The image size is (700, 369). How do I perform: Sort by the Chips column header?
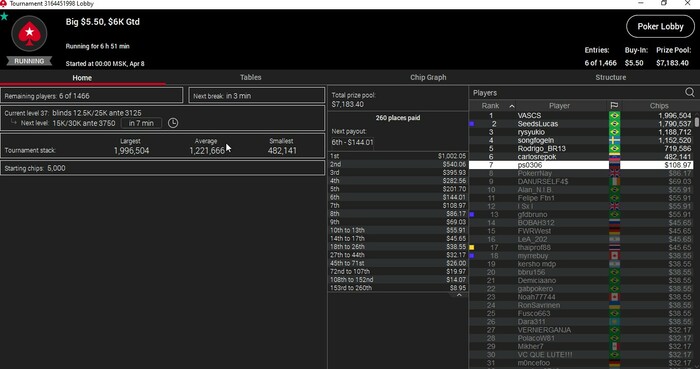tap(659, 106)
